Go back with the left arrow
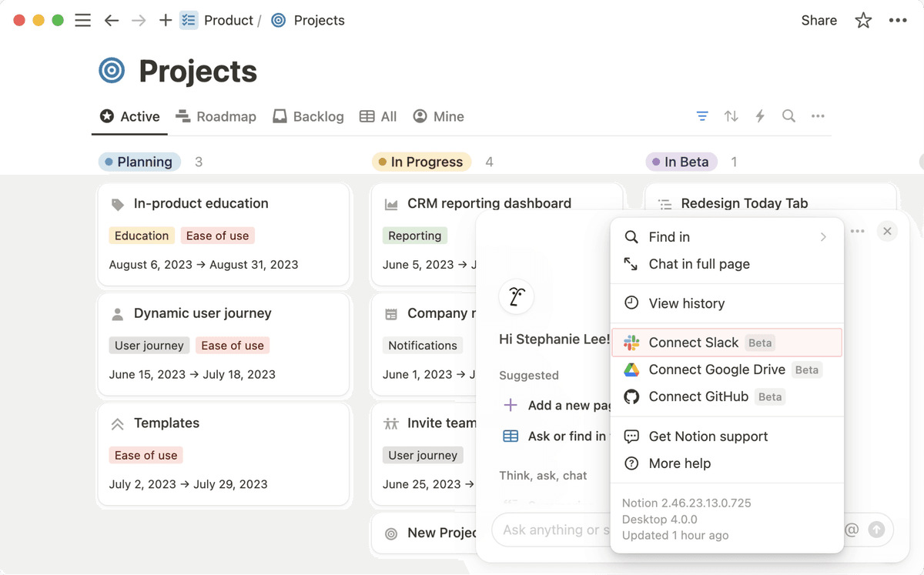The width and height of the screenshot is (924, 575). pyautogui.click(x=112, y=21)
